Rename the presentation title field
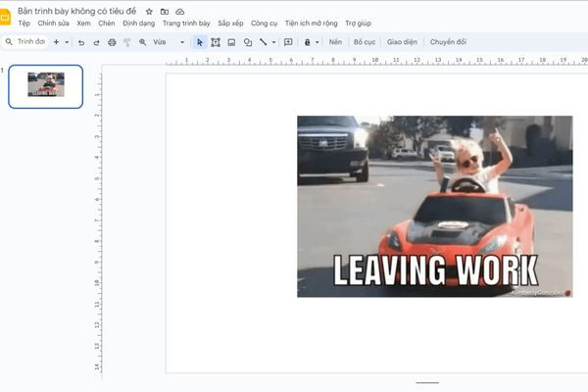588x392 pixels. click(76, 11)
